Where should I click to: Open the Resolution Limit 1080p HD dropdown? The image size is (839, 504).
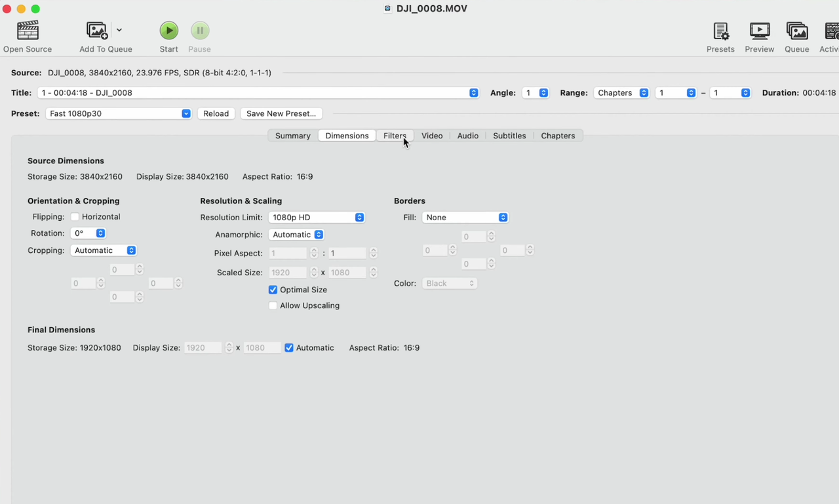tap(317, 218)
